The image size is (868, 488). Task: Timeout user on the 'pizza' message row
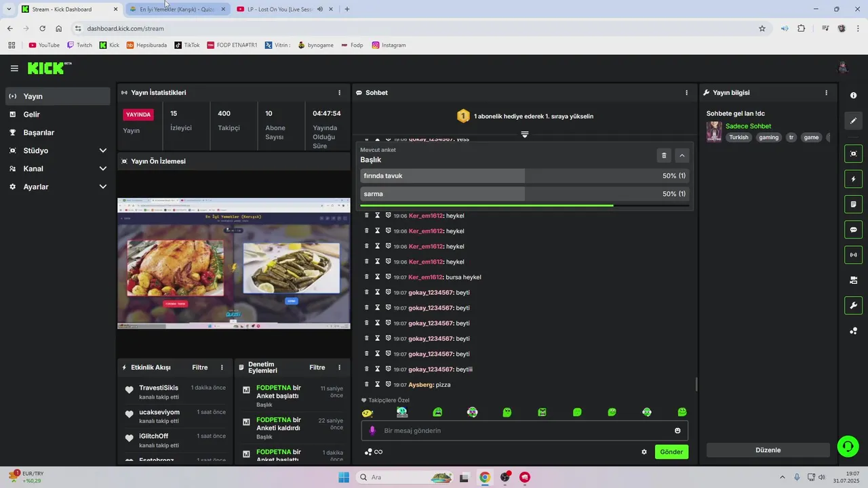(x=378, y=385)
